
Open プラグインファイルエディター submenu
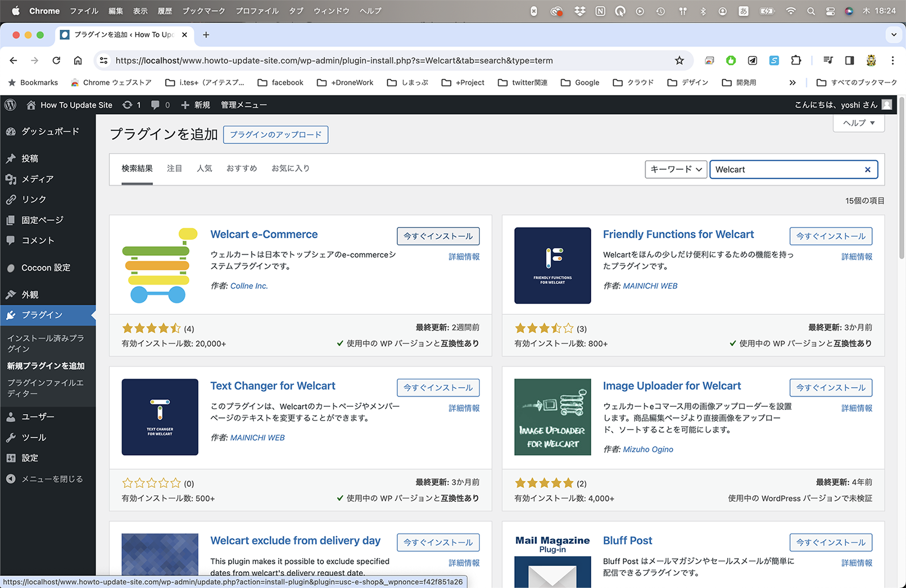point(46,388)
